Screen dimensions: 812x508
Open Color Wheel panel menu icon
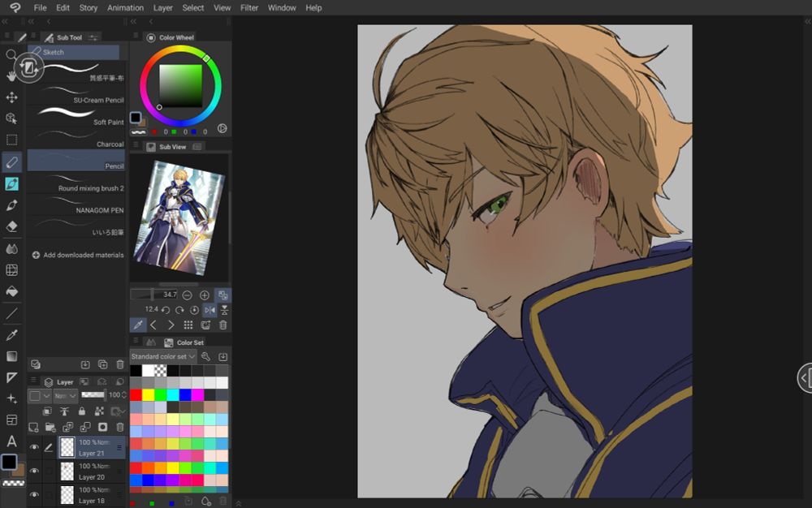click(x=136, y=37)
